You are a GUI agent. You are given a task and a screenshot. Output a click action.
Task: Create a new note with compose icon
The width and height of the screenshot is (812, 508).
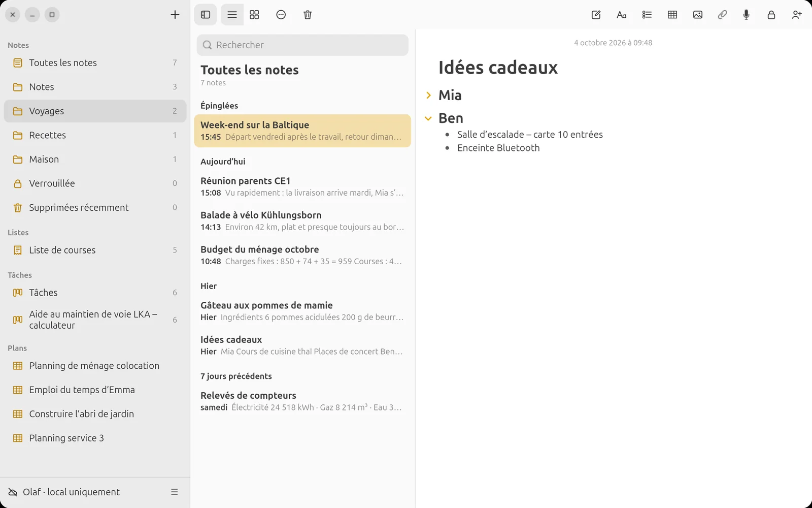(x=596, y=15)
